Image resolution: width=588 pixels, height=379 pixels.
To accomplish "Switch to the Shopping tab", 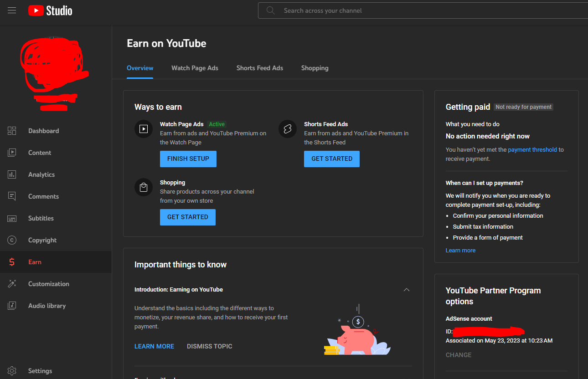I will click(315, 68).
